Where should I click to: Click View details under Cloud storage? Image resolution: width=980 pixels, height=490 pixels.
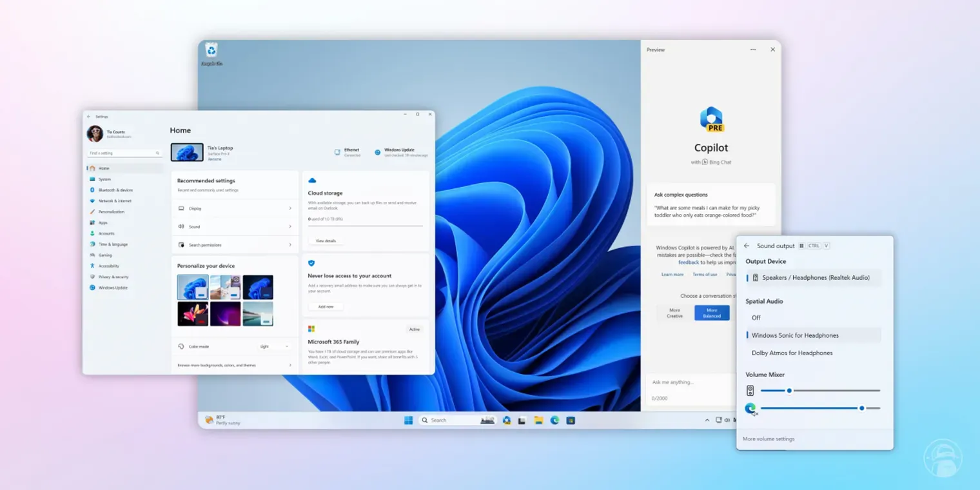click(326, 240)
